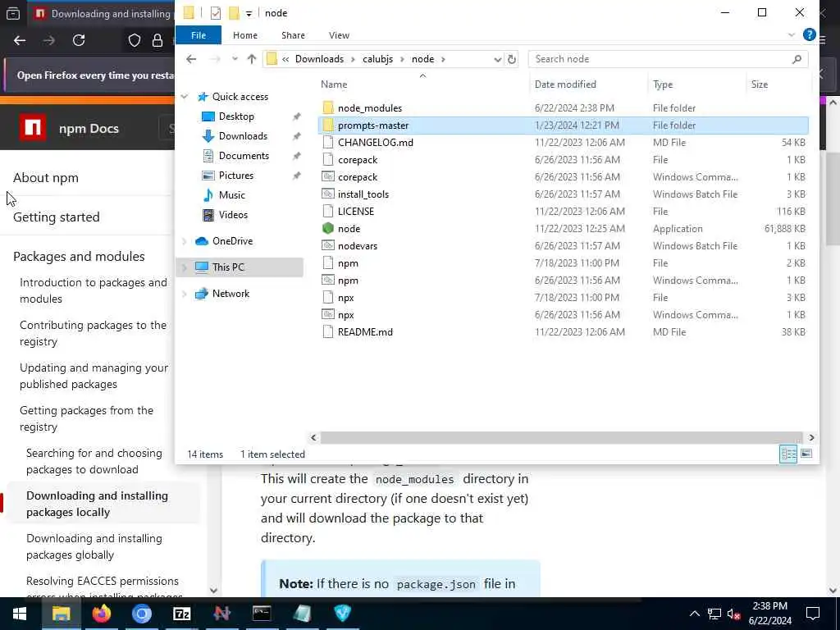This screenshot has height=630, width=840.
Task: Click the Explorer refresh button
Action: (x=512, y=59)
